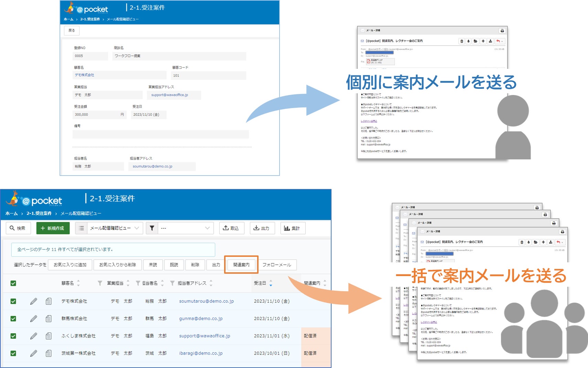Image resolution: width=588 pixels, height=368 pixels.
Task: Mark the selected data as 既読
Action: click(174, 265)
